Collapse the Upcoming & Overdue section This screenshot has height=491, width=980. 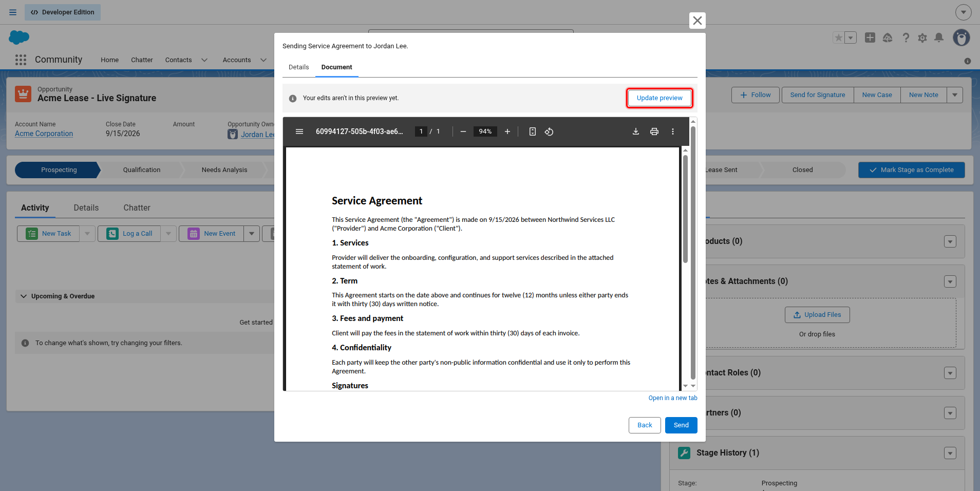24,296
